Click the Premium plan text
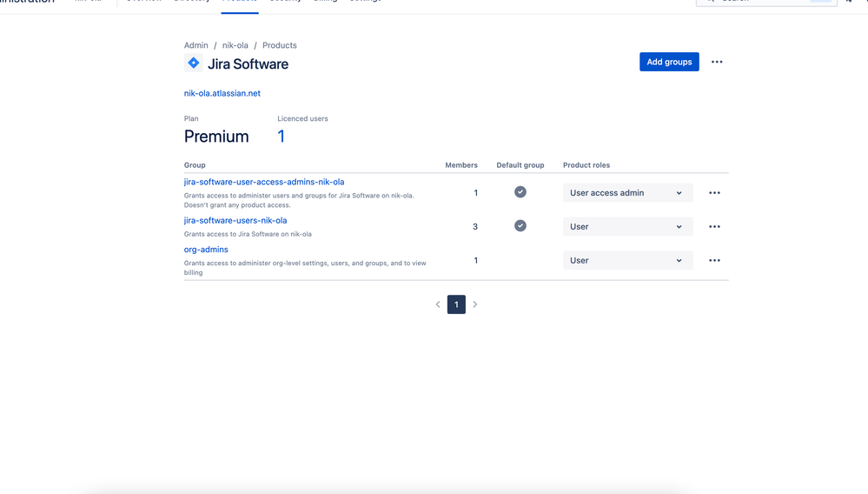The width and height of the screenshot is (868, 494). 216,137
